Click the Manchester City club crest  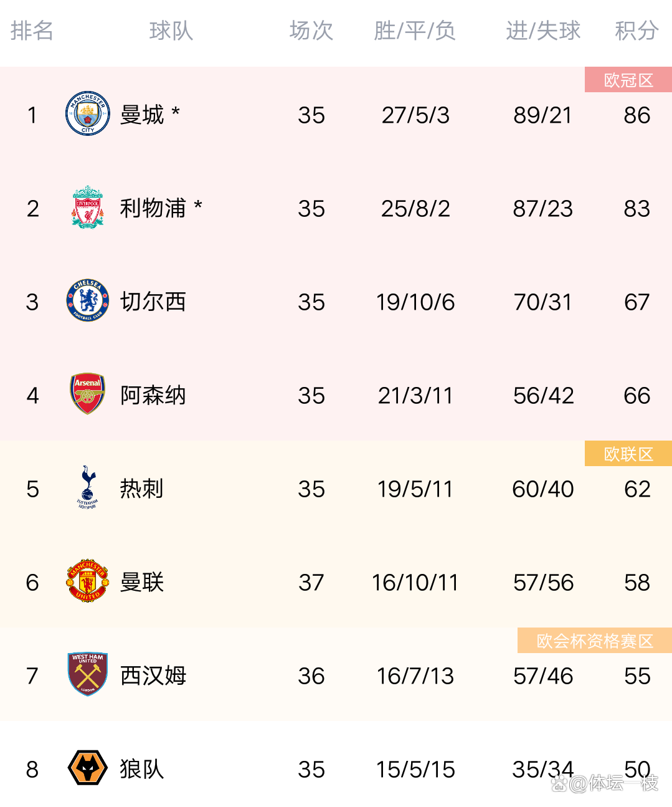88,113
